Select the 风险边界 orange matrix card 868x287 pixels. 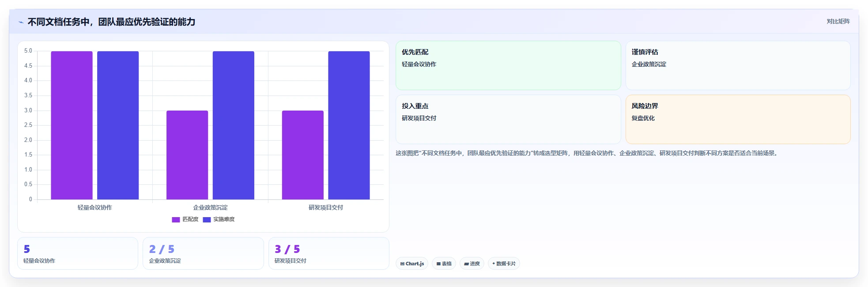(x=738, y=119)
